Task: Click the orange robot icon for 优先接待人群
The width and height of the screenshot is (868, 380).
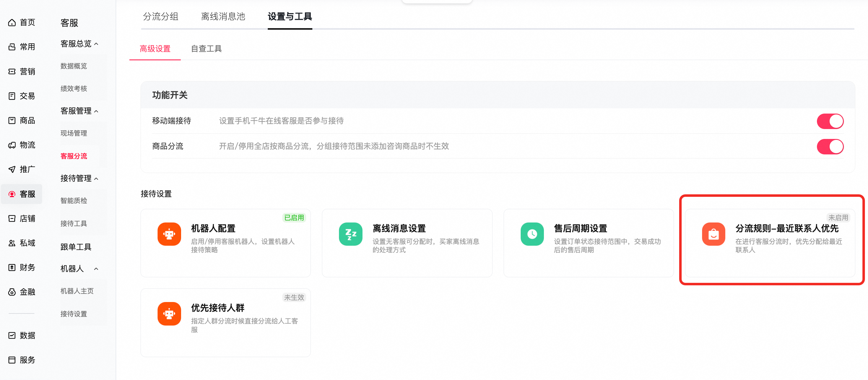Action: [169, 314]
